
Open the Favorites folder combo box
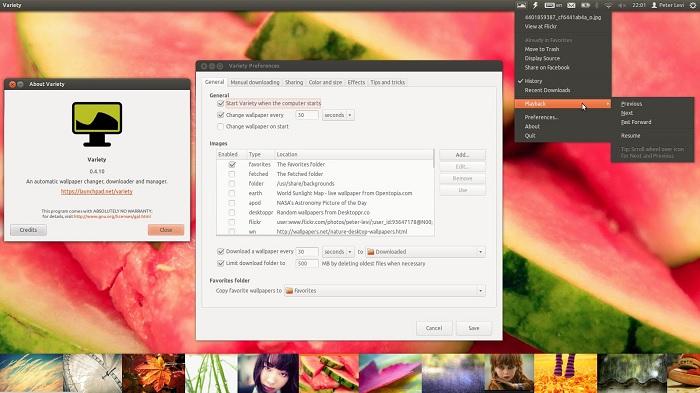pyautogui.click(x=385, y=291)
